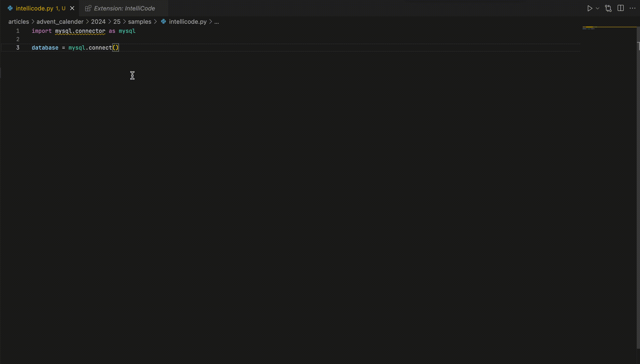This screenshot has width=640, height=364.
Task: Click the Python icon in the breadcrumb bar
Action: 164,22
